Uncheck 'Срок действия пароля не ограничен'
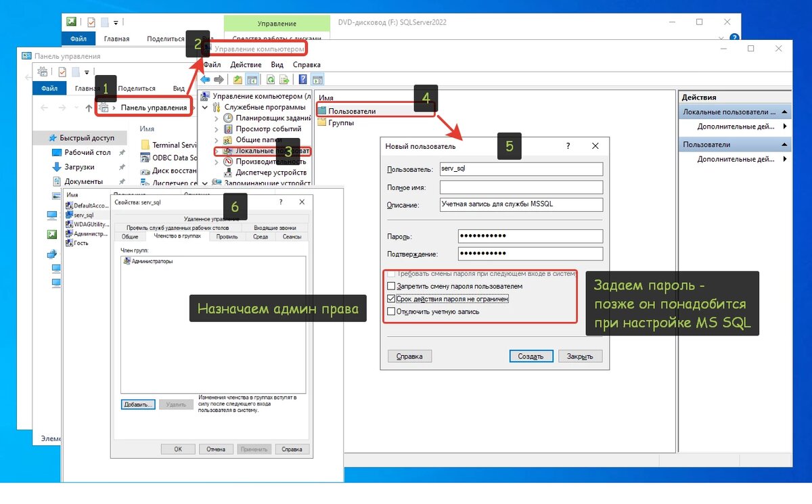812x504 pixels. click(x=391, y=298)
